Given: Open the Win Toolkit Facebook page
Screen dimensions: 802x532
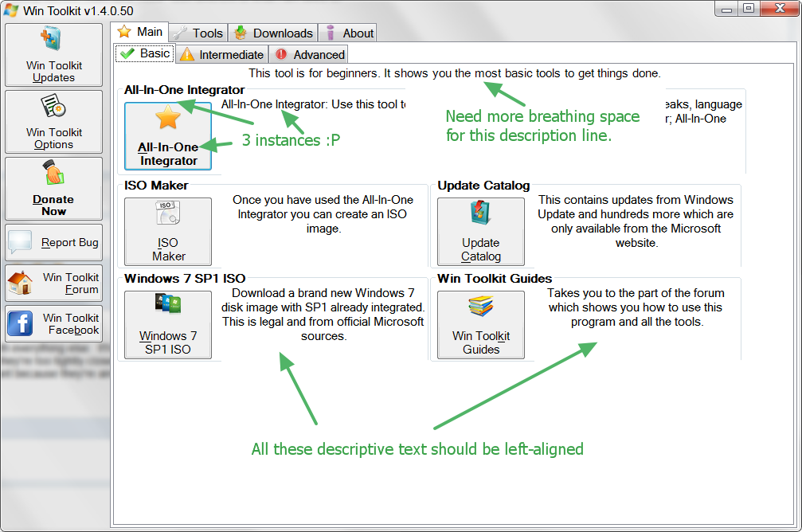Looking at the screenshot, I should pyautogui.click(x=53, y=324).
